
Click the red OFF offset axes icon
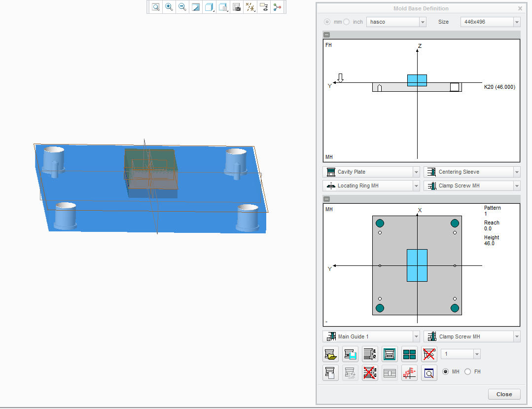tap(409, 373)
